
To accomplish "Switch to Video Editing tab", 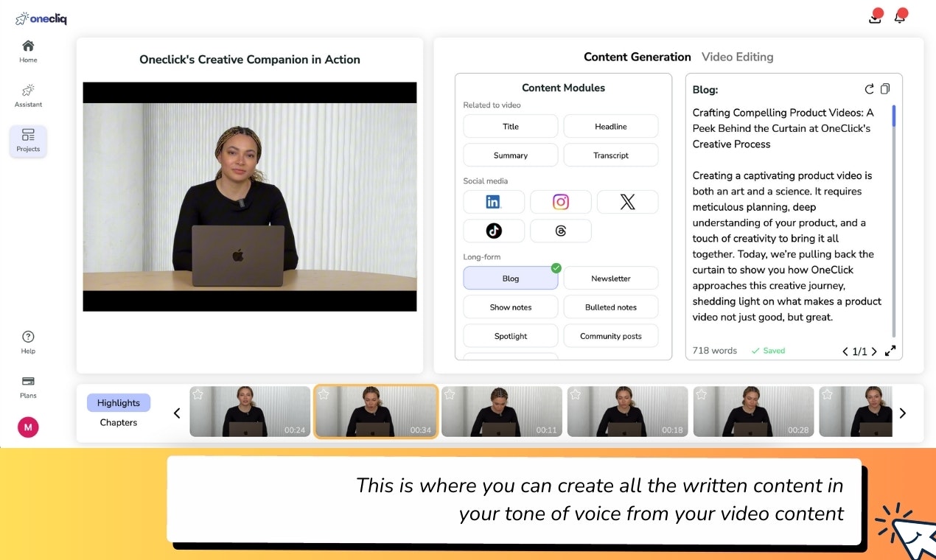I will coord(738,57).
